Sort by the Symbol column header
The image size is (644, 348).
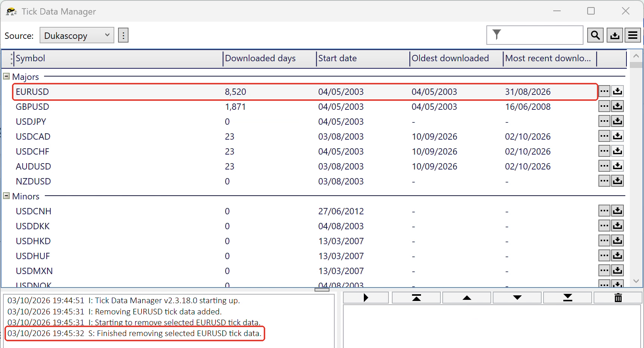tap(118, 59)
